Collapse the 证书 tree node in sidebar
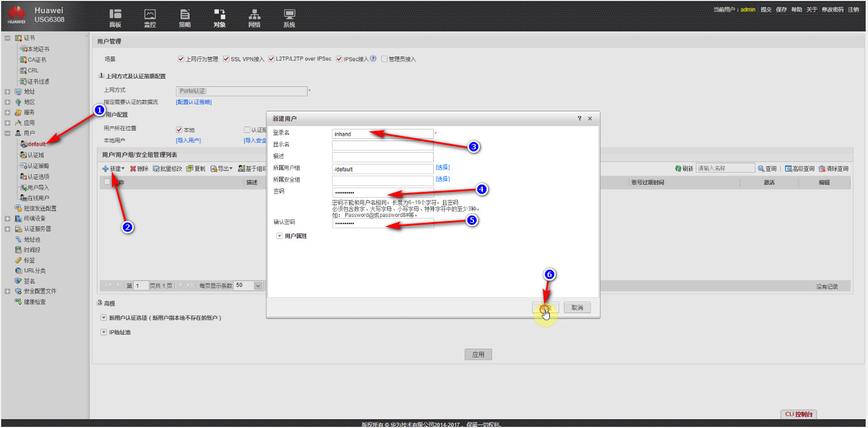Screen dimensions: 868x428 pyautogui.click(x=8, y=38)
